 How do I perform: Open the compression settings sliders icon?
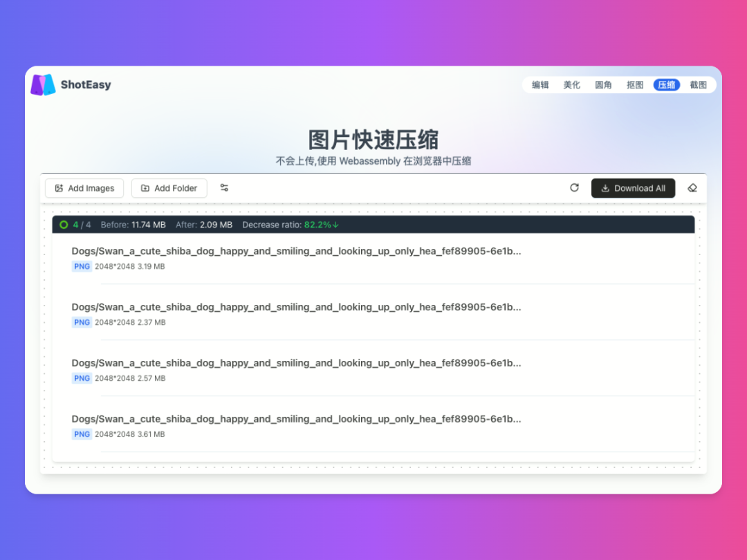(x=224, y=187)
